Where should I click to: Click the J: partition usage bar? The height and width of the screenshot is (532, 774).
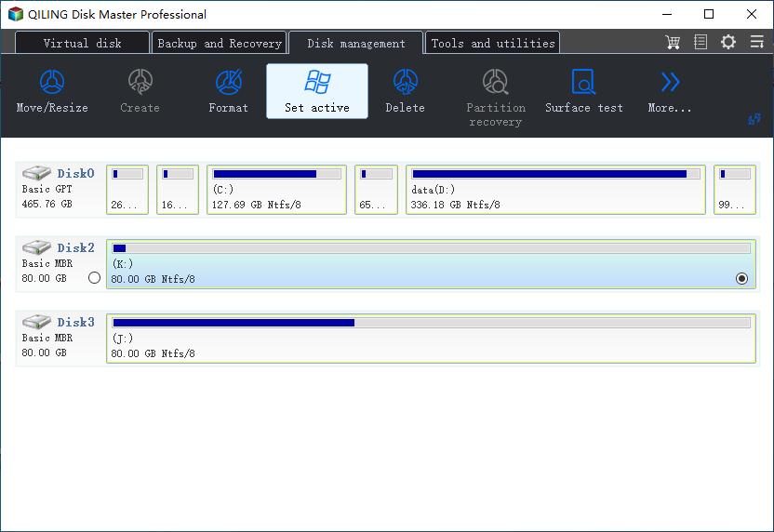pos(432,323)
